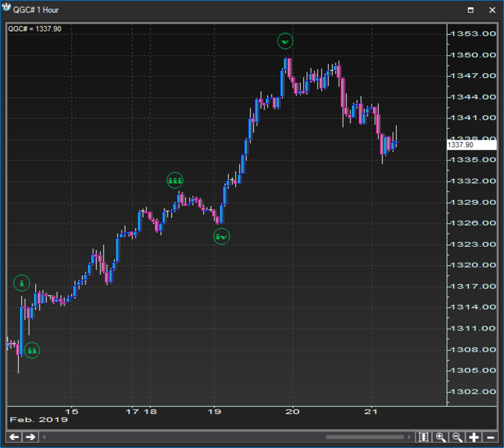504x448 pixels.
Task: Click the 1353.00 price axis label
Action: [x=474, y=34]
